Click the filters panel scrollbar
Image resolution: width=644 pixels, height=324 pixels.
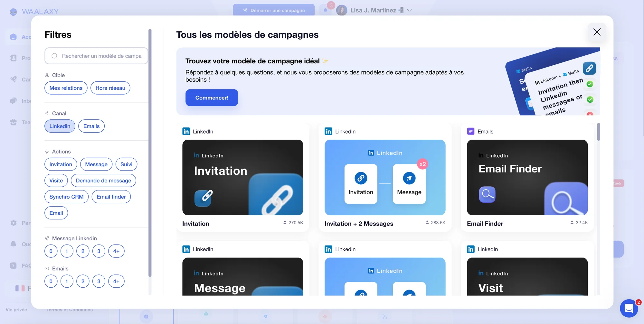(150, 153)
